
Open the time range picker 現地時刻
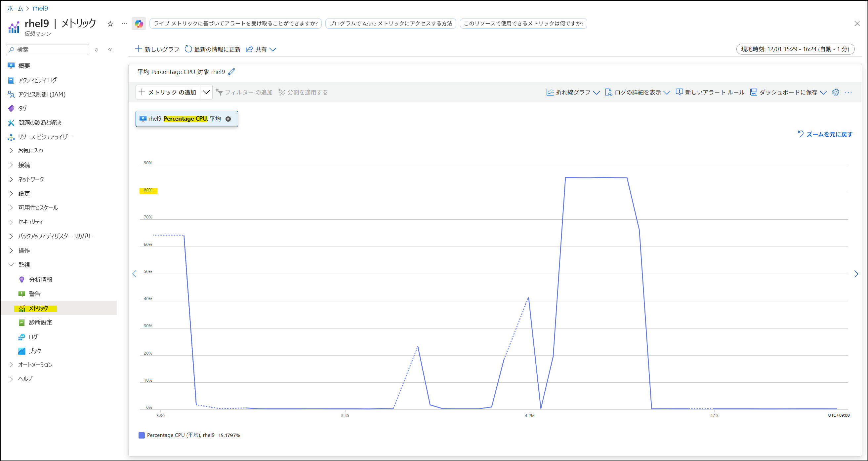pyautogui.click(x=795, y=49)
